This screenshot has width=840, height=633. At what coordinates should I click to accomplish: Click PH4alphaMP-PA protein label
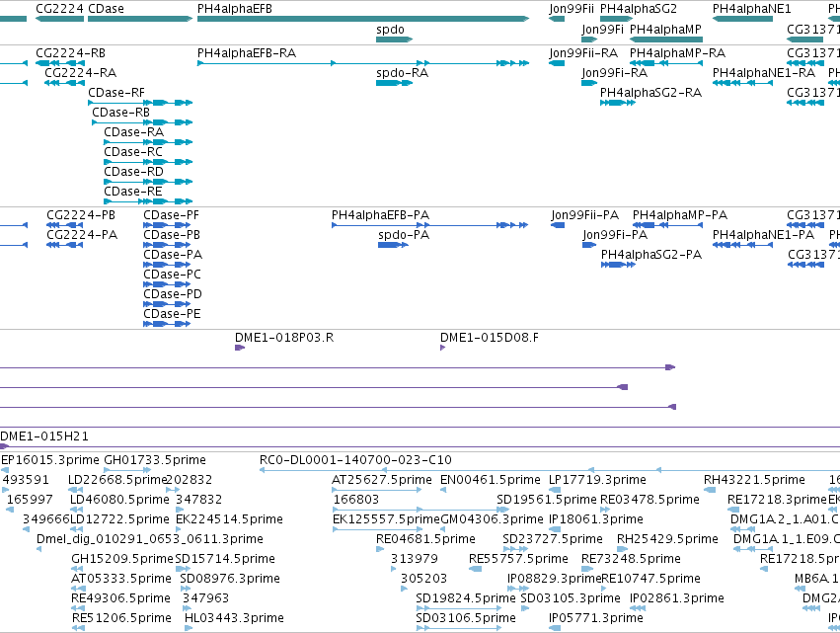click(x=680, y=215)
